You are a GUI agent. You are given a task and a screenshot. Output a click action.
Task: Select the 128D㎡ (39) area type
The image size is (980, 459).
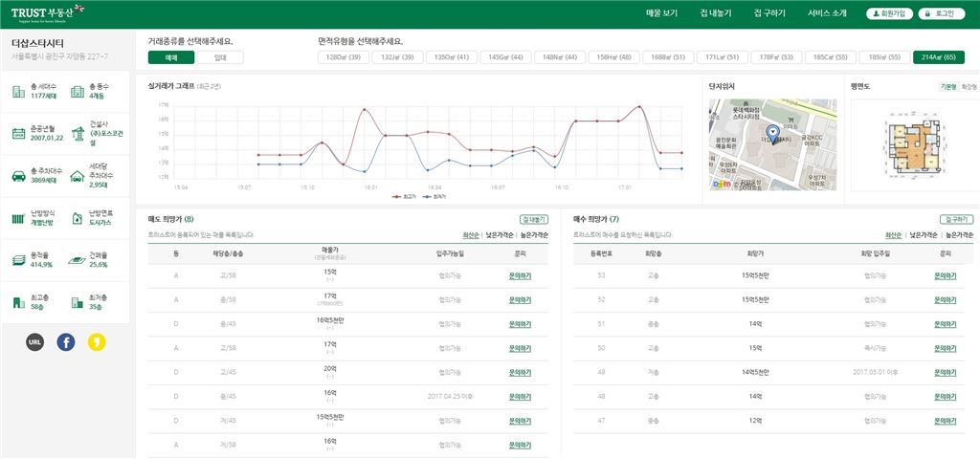click(343, 57)
